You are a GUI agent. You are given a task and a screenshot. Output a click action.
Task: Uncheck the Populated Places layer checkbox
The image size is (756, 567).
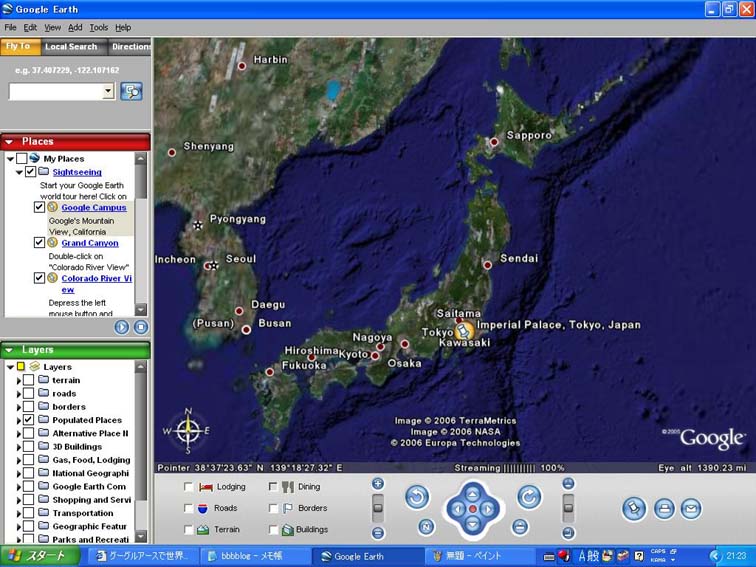pyautogui.click(x=28, y=419)
